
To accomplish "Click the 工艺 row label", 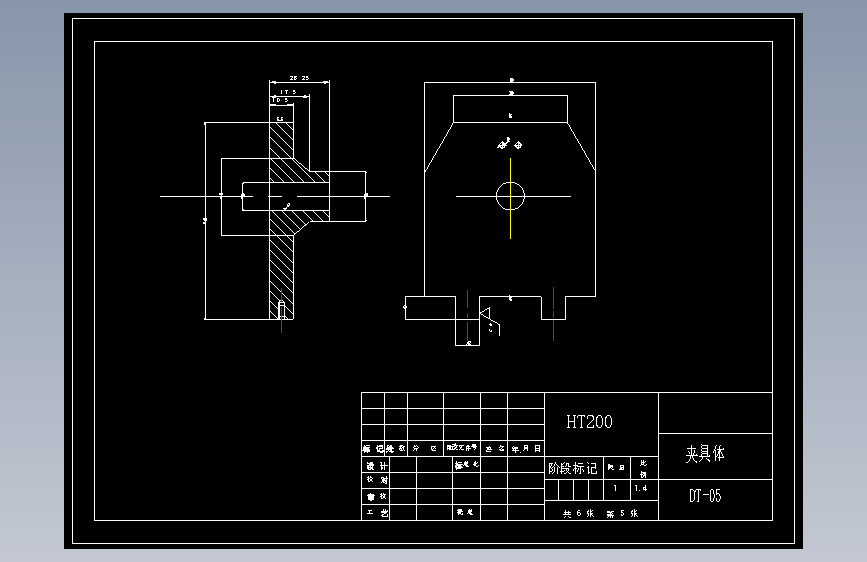I will [377, 513].
